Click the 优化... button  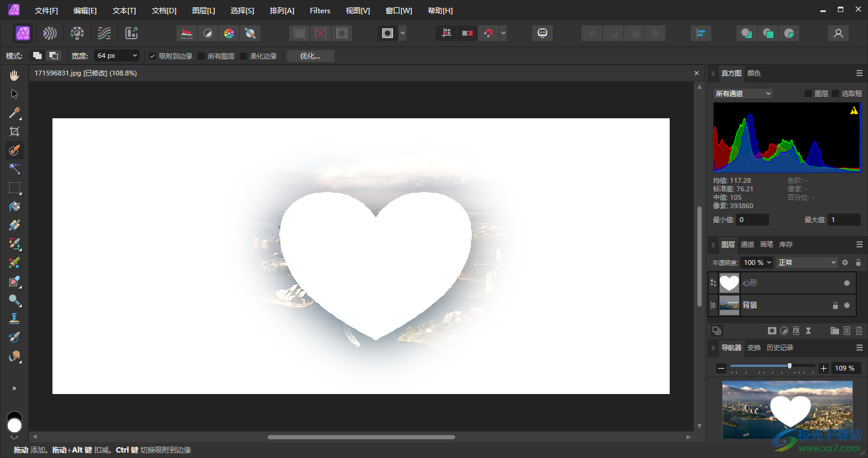[310, 56]
